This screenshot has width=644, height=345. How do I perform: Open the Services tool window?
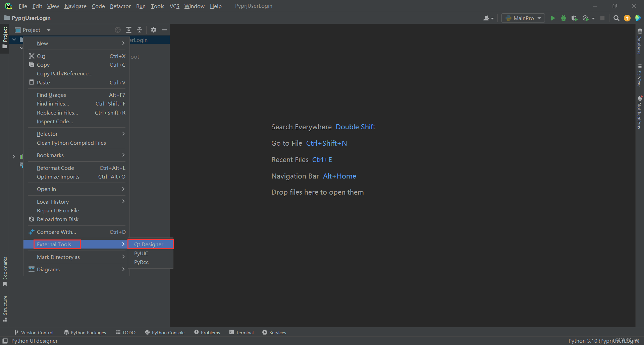tap(274, 332)
